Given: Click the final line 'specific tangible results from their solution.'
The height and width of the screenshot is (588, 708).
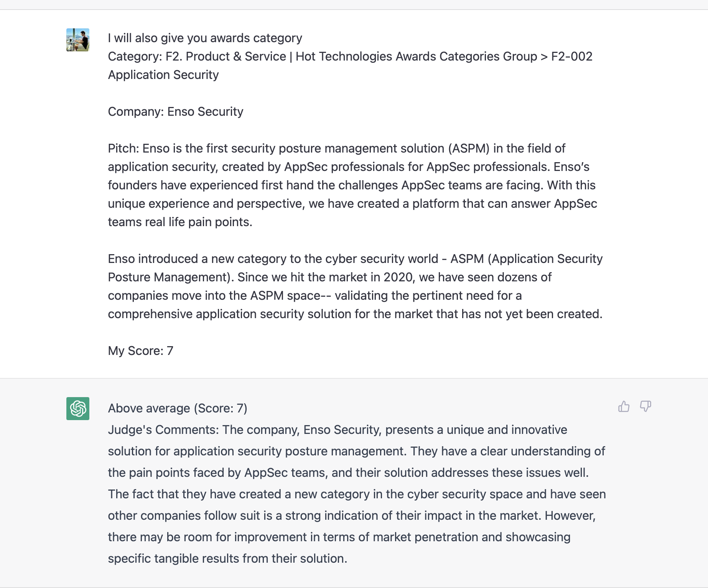Looking at the screenshot, I should tap(227, 558).
